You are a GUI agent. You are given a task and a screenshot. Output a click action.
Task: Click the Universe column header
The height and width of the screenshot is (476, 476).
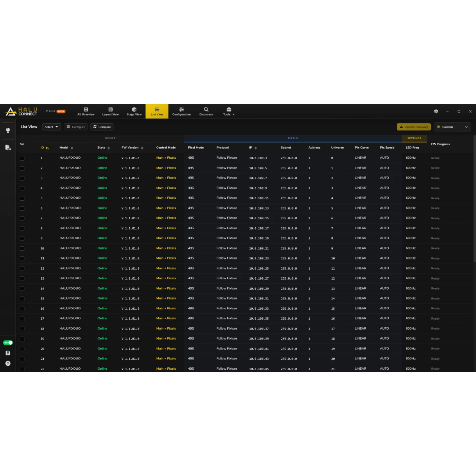click(x=337, y=148)
